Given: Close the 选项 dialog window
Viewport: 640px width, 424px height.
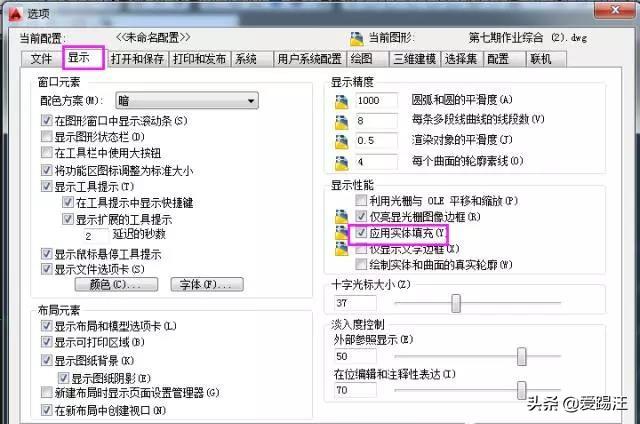Looking at the screenshot, I should pyautogui.click(x=614, y=10).
